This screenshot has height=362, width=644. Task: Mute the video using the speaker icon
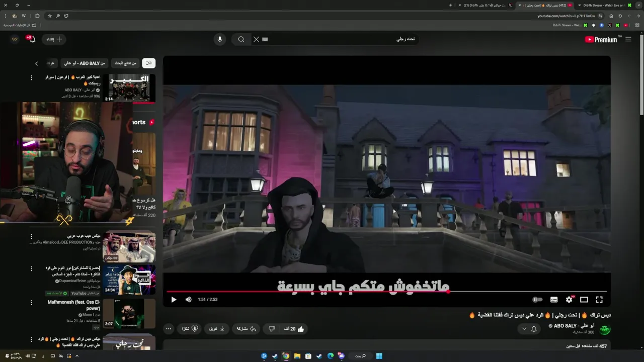[188, 300]
